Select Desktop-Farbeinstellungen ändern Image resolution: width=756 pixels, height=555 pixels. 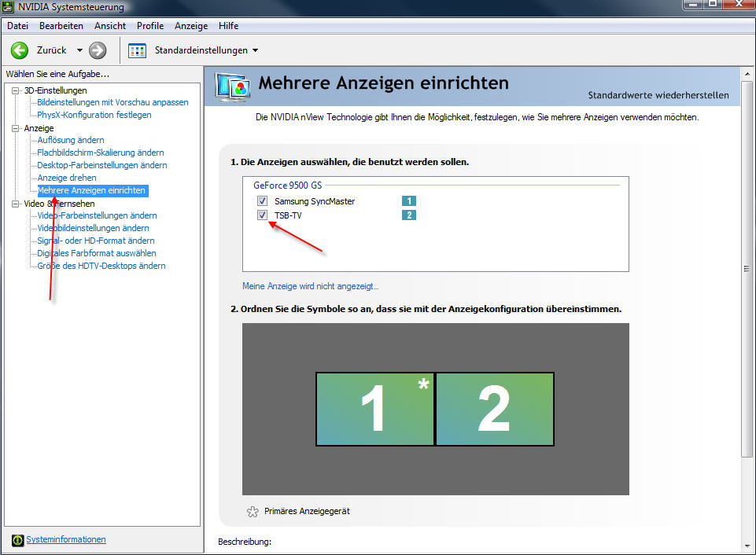tap(102, 165)
